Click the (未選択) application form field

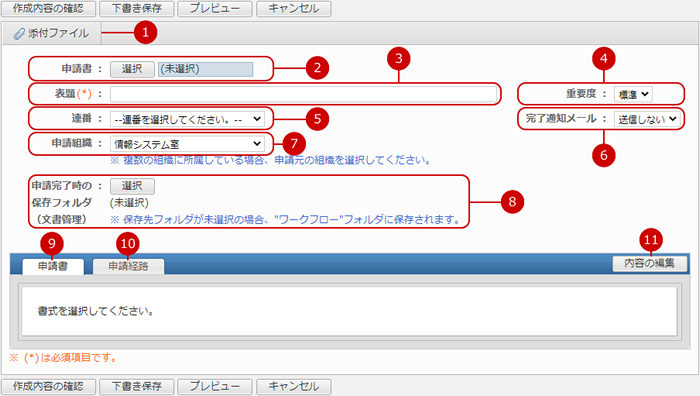tap(205, 69)
